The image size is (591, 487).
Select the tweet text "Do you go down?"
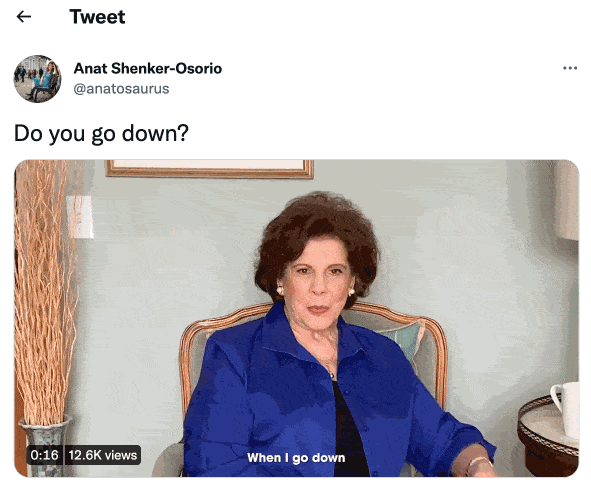101,133
